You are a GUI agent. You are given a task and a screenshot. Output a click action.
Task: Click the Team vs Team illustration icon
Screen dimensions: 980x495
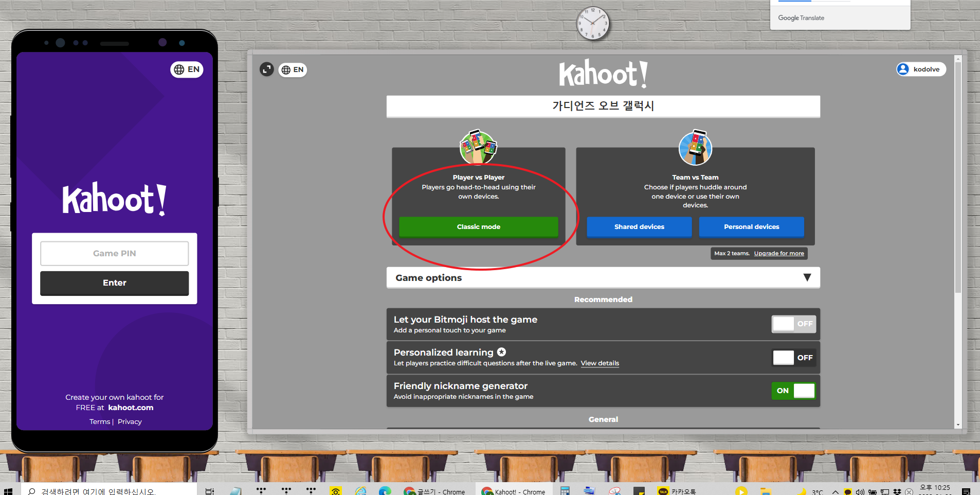(695, 148)
